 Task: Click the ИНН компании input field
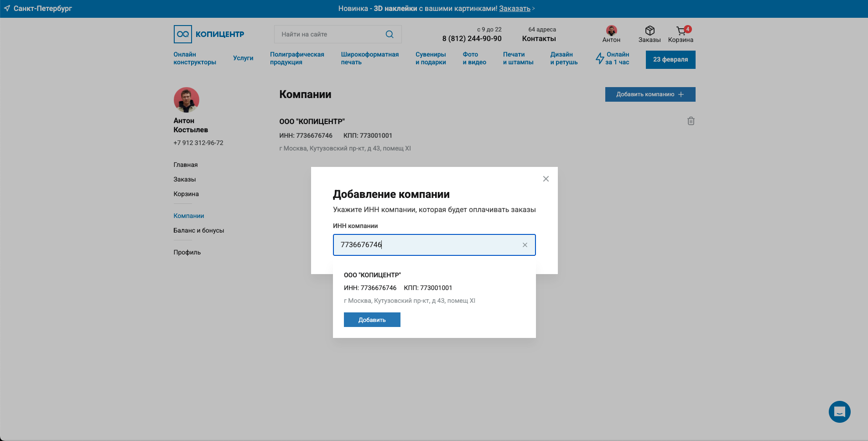click(429, 245)
